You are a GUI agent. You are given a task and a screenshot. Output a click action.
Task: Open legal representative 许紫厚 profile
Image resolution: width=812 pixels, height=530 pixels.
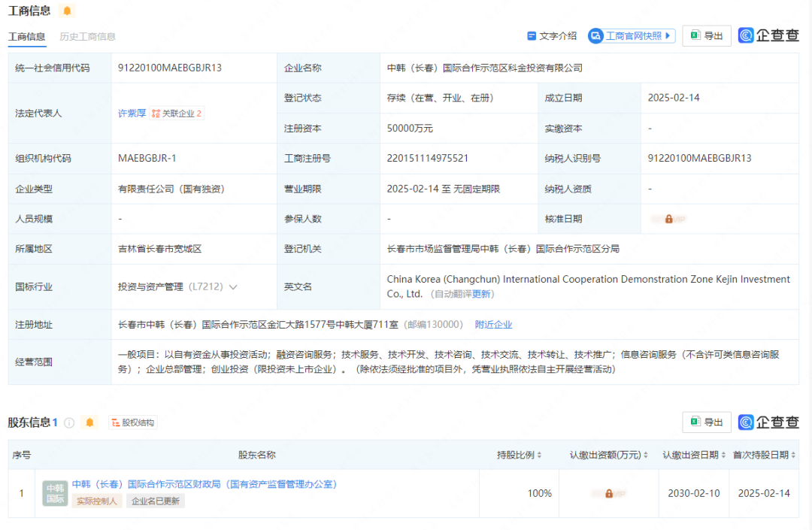tap(132, 114)
